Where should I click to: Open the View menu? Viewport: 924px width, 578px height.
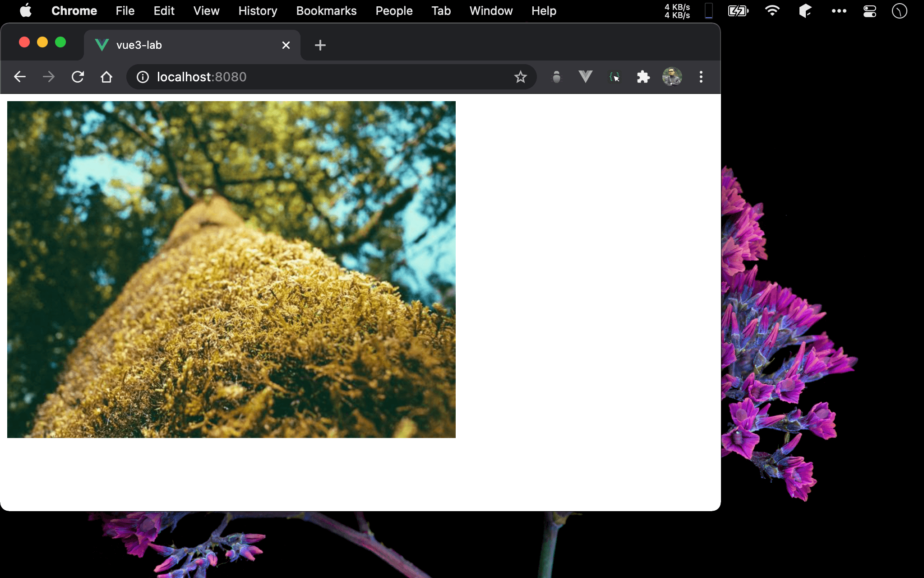pos(206,11)
